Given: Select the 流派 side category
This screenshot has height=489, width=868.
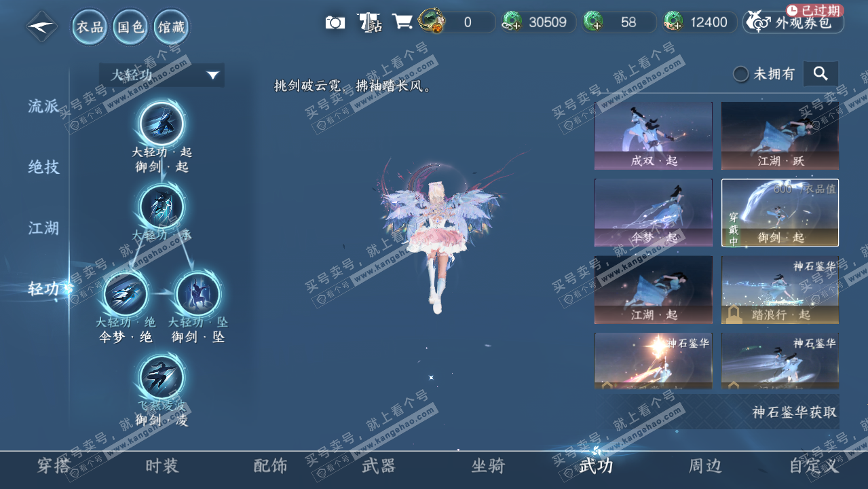Looking at the screenshot, I should pos(43,106).
